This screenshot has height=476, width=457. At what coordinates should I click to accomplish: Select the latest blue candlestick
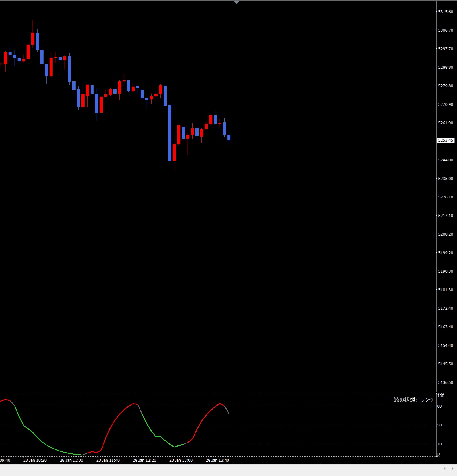229,137
